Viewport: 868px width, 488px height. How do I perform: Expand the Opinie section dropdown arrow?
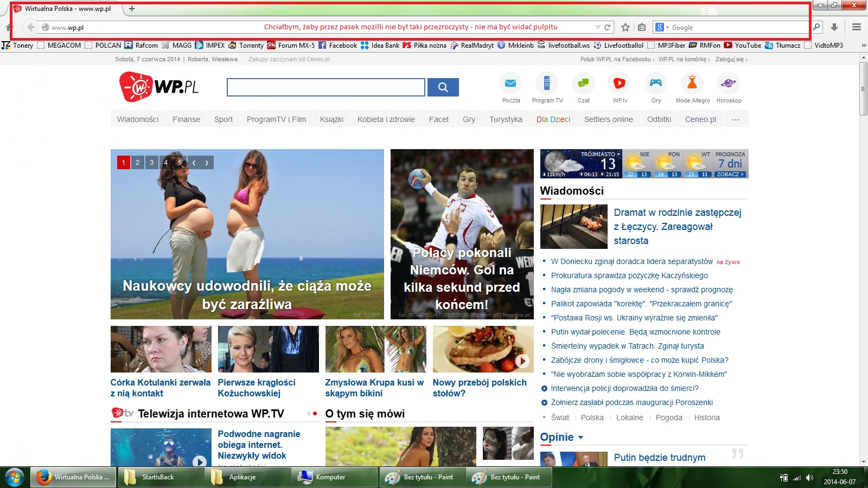[580, 437]
